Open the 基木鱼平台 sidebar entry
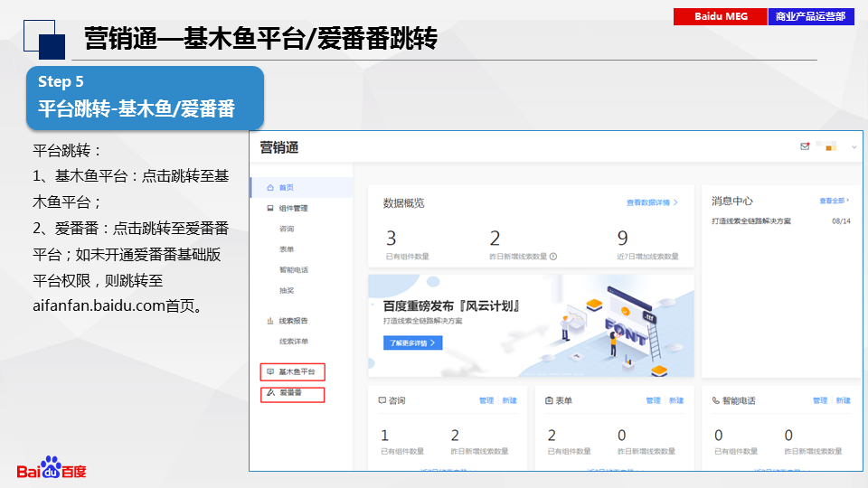The height and width of the screenshot is (488, 868). click(x=292, y=371)
